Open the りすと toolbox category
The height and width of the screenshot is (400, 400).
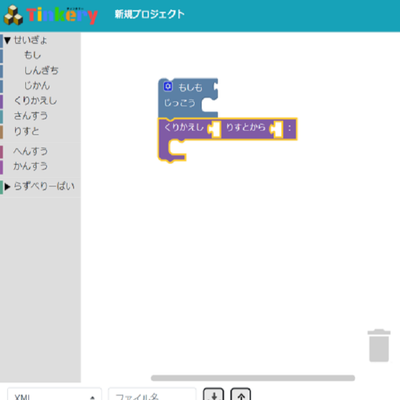point(26,131)
